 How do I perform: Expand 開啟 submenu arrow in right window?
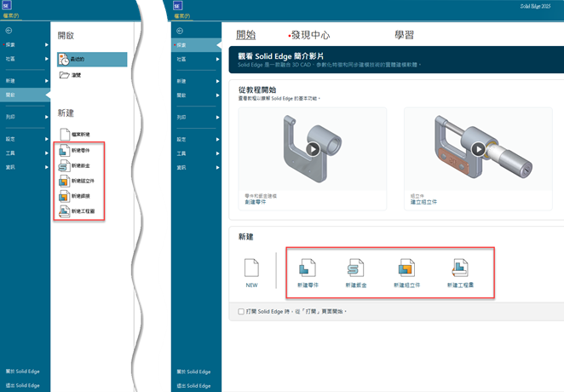(217, 95)
